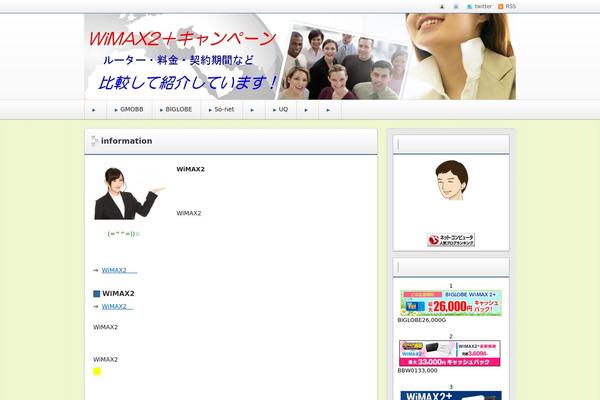Open the RSS text link
Screen dimensions: 600x400
pyautogui.click(x=511, y=6)
